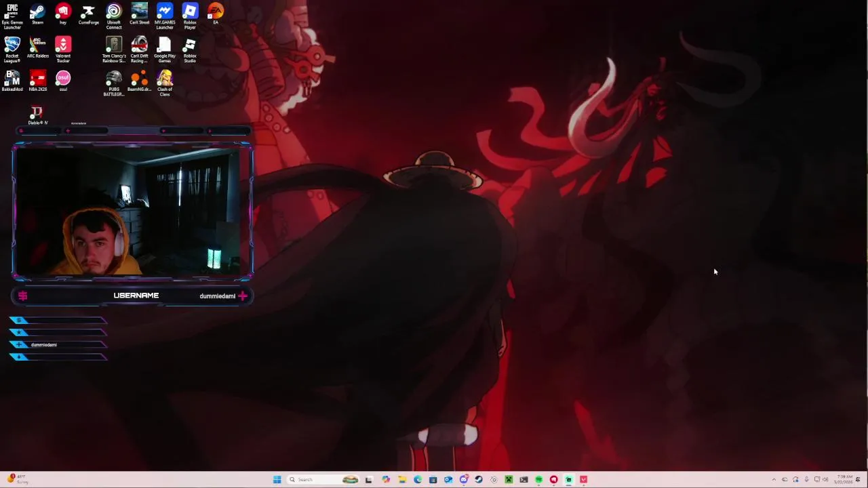The width and height of the screenshot is (868, 488).
Task: Open Microsoft Store from the taskbar
Action: pos(433,480)
